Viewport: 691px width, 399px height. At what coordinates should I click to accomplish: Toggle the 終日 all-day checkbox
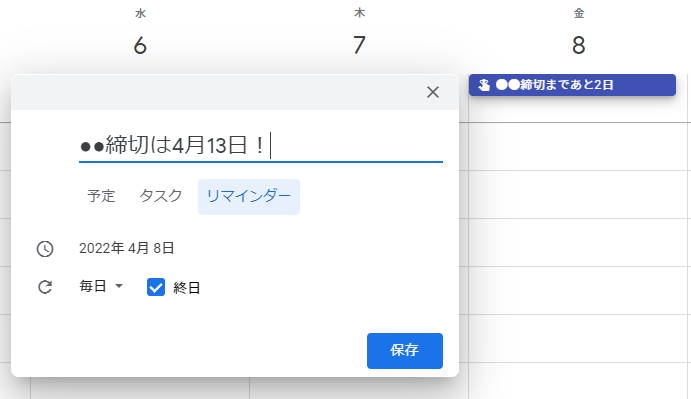click(x=156, y=287)
